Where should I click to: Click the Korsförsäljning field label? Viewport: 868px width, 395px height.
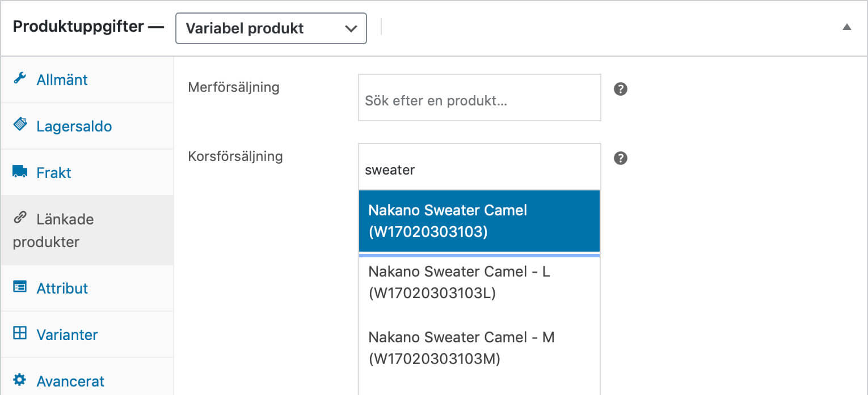[235, 156]
